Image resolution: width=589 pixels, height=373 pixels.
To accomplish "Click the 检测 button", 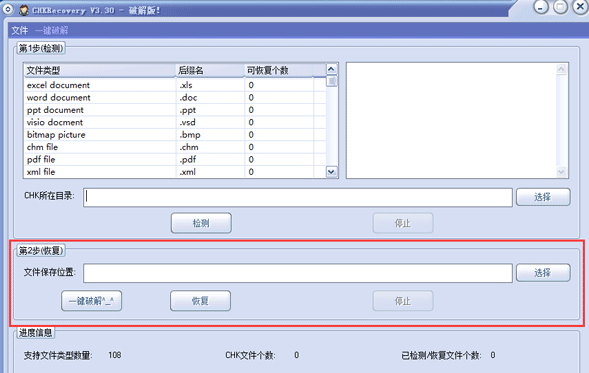I will tap(201, 223).
